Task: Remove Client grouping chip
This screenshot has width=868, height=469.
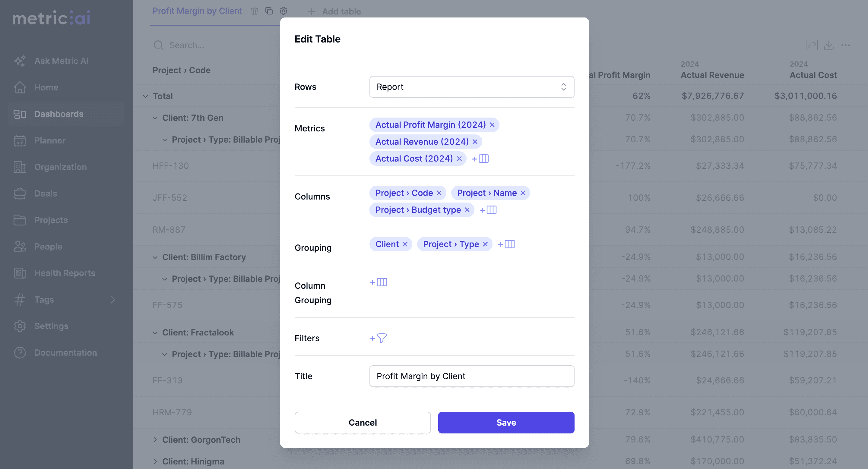Action: 405,244
